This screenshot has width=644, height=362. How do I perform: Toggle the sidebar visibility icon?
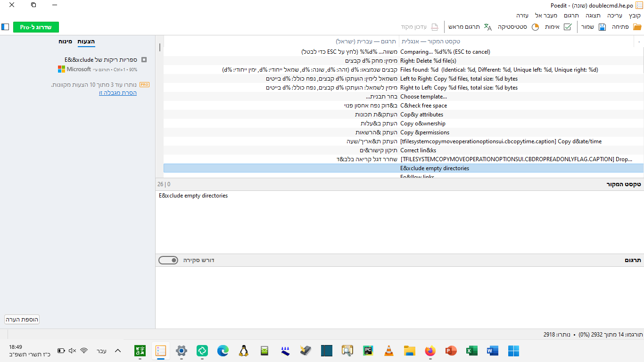coord(5,27)
